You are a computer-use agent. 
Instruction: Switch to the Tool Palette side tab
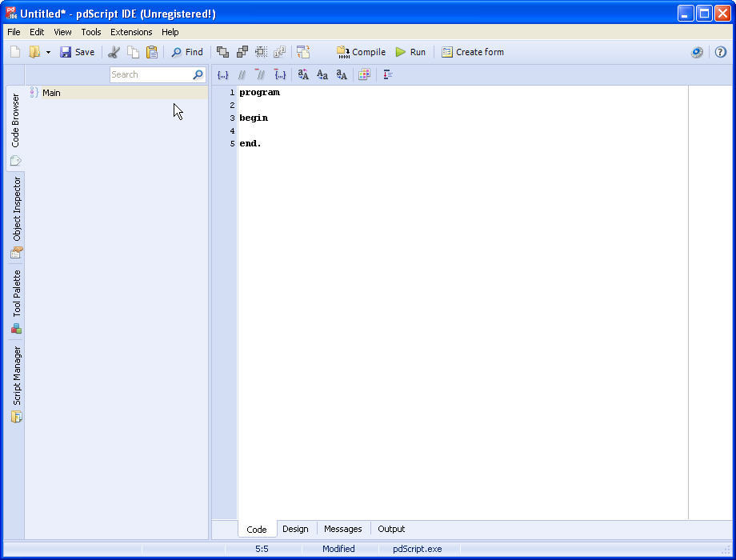pyautogui.click(x=16, y=302)
